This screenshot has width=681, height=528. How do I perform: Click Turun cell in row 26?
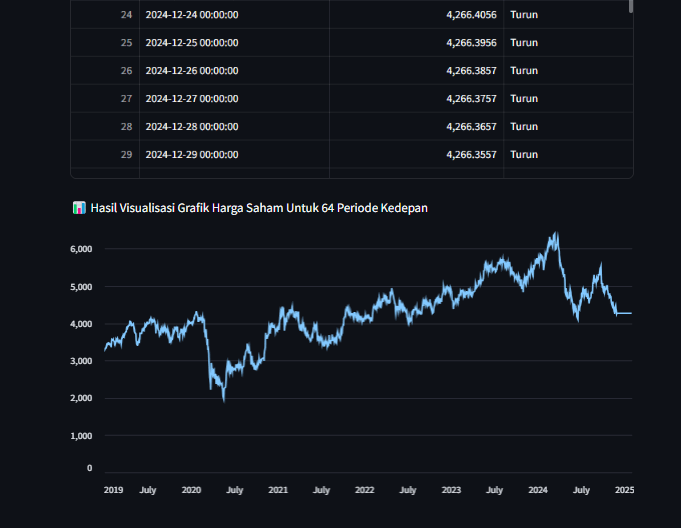point(568,70)
